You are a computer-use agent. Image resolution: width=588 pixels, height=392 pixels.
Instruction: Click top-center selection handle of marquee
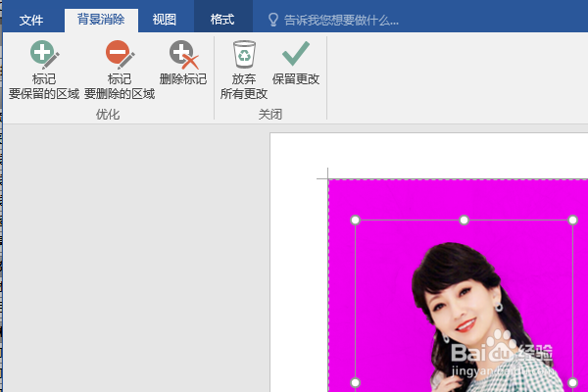click(x=464, y=220)
